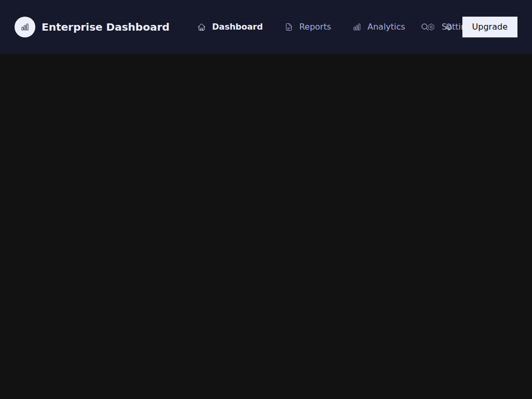The width and height of the screenshot is (532, 399).
Task: Open the Dashboard nav item
Action: tap(230, 27)
